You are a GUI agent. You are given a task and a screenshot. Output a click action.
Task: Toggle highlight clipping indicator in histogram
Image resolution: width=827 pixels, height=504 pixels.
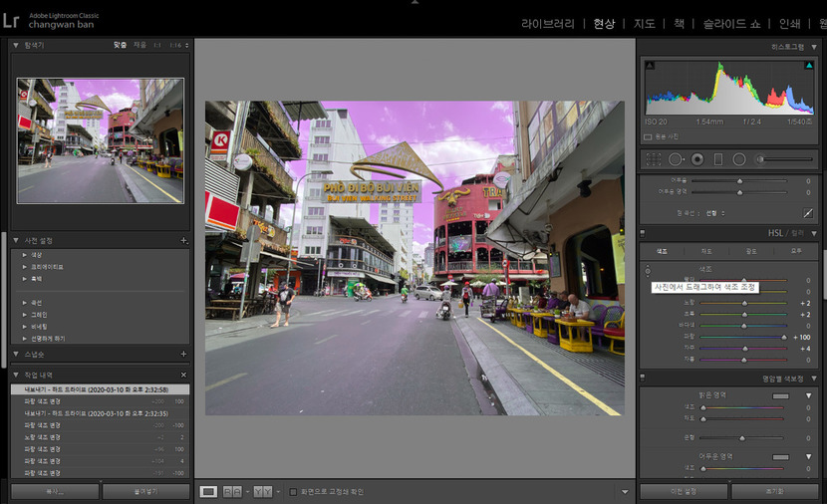tap(808, 66)
